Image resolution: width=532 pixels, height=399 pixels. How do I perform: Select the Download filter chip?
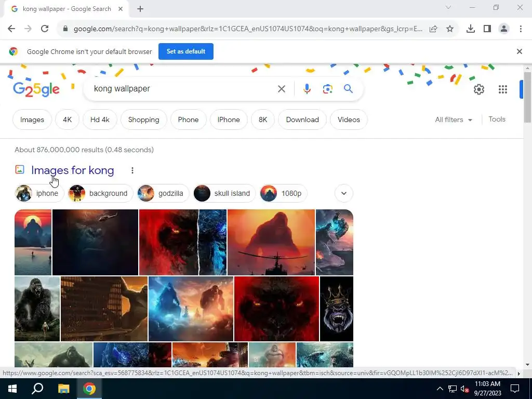click(x=302, y=120)
